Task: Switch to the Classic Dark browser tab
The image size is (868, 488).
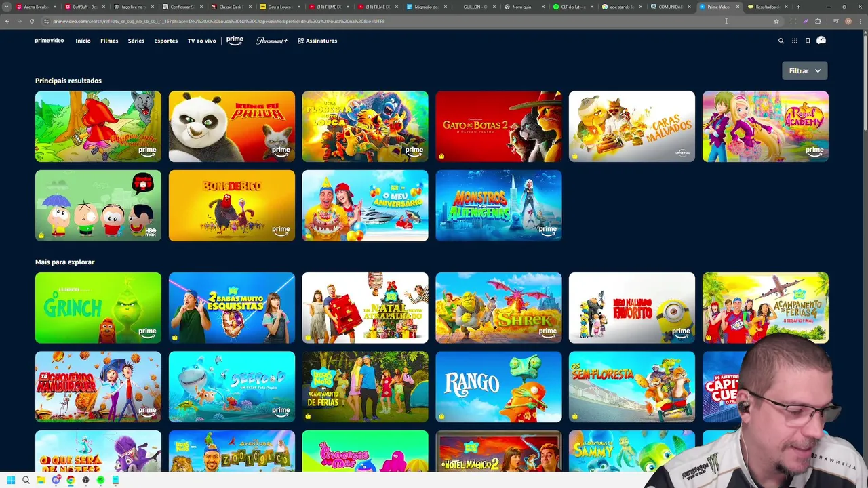Action: coord(231,7)
